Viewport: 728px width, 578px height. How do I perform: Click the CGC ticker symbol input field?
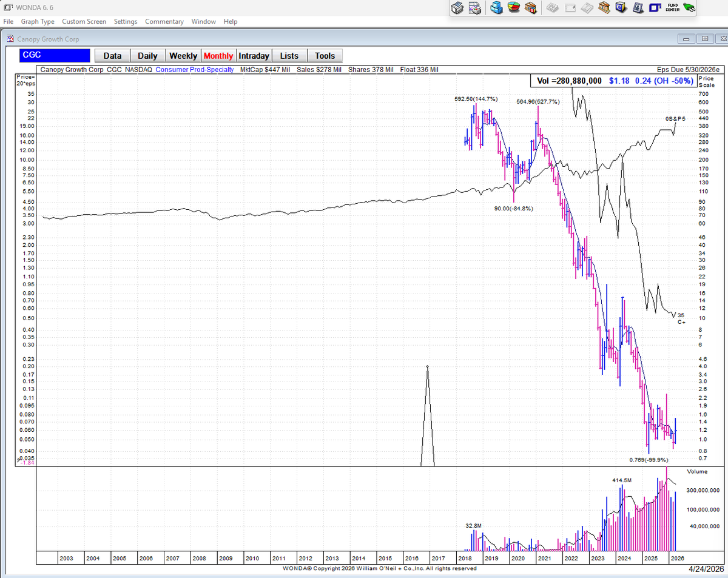pos(55,55)
